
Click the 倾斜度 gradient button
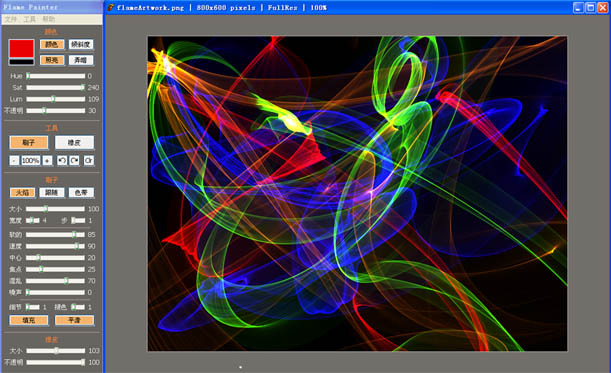click(81, 44)
